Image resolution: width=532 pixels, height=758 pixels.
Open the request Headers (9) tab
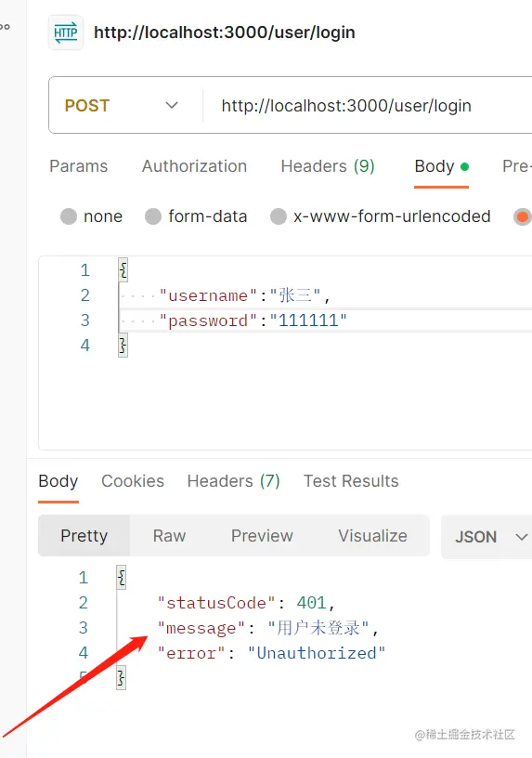click(x=328, y=166)
